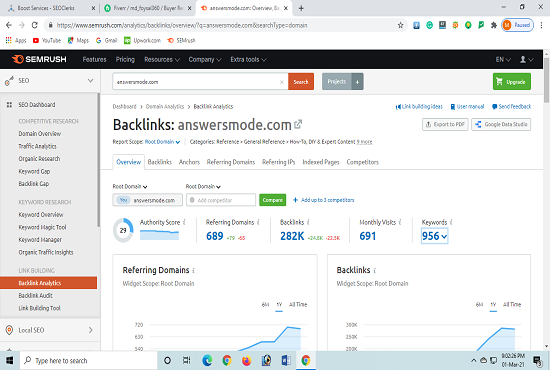The image size is (550, 370).
Task: Reload the page in Chrome
Action: coord(34,25)
